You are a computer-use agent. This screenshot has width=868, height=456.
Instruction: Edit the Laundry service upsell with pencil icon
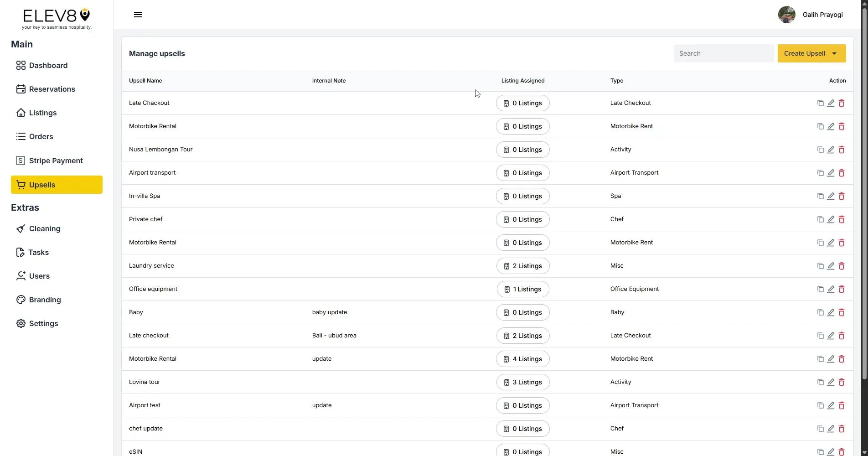coord(831,266)
